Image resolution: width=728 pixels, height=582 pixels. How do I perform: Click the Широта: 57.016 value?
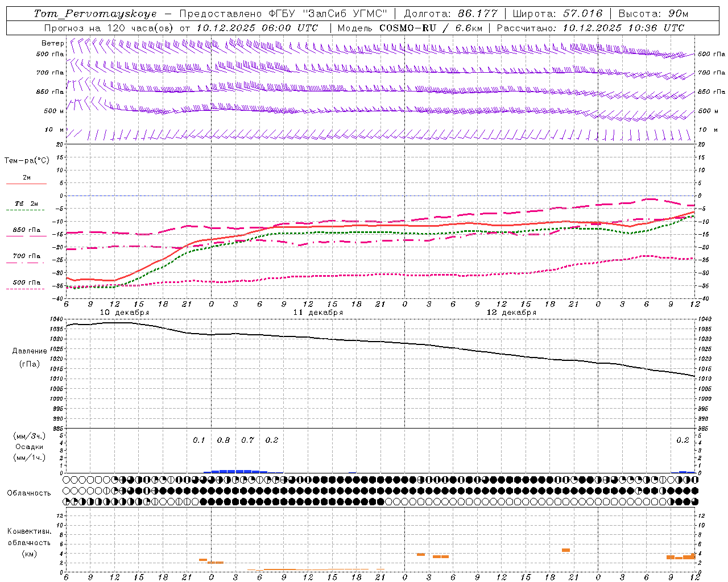click(x=557, y=14)
